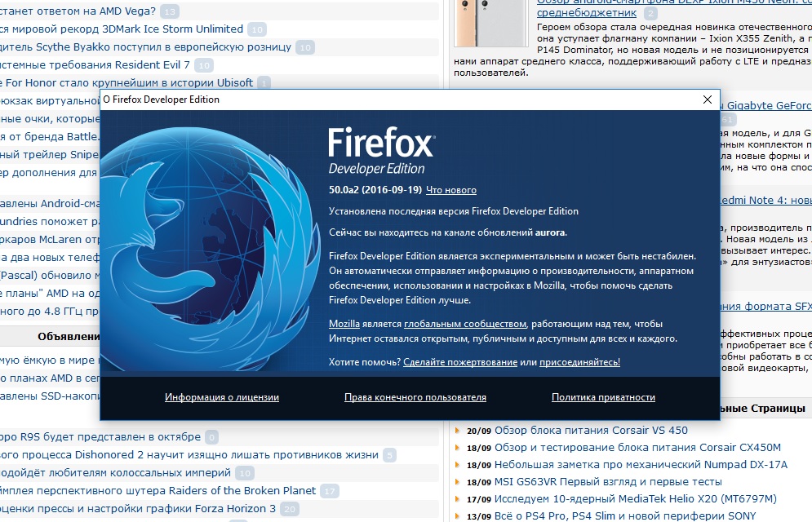The height and width of the screenshot is (522, 812).
Task: Click the orange arrow bullet beside MSI GS63VR
Action: tap(457, 482)
